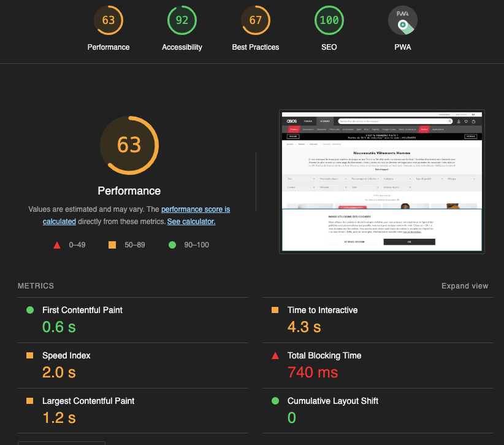Viewport: 504px width, 445px height.
Task: Click the orange Speed Index square indicator
Action: click(x=30, y=355)
